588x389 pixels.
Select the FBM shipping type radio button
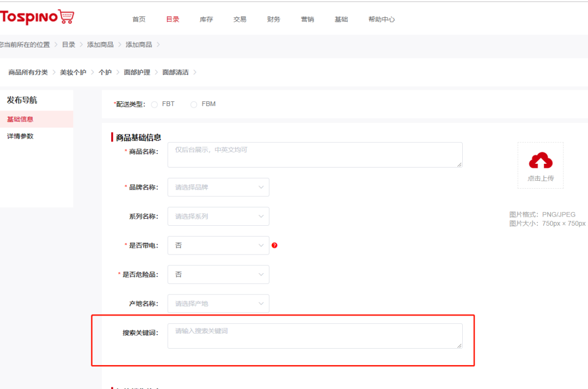point(194,104)
